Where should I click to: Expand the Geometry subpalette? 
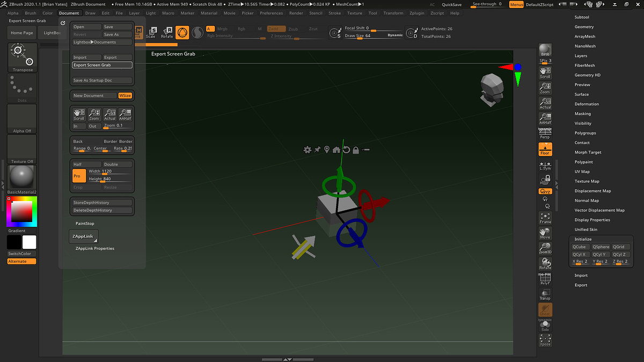(x=584, y=27)
